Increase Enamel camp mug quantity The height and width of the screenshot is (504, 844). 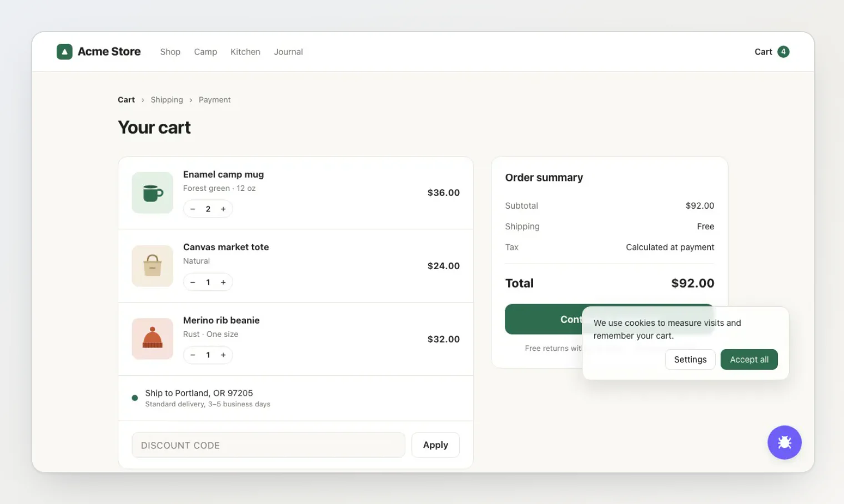click(x=223, y=209)
